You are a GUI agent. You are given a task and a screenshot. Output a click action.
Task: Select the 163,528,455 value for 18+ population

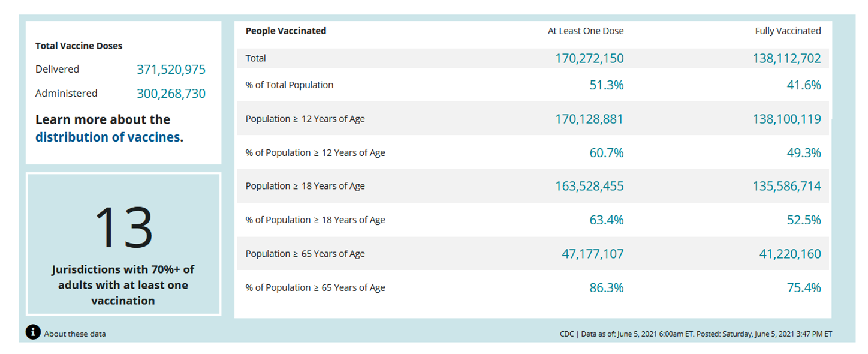(589, 186)
